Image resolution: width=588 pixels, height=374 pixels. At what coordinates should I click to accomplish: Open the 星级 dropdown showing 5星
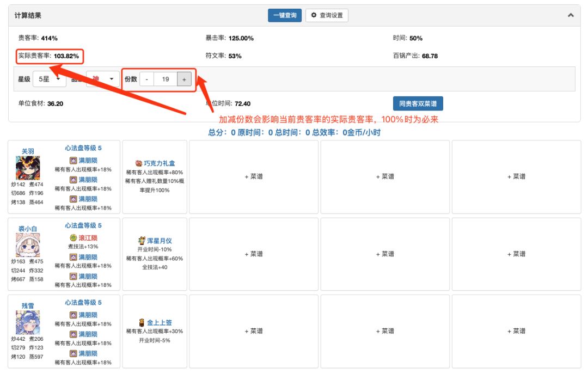pos(50,79)
